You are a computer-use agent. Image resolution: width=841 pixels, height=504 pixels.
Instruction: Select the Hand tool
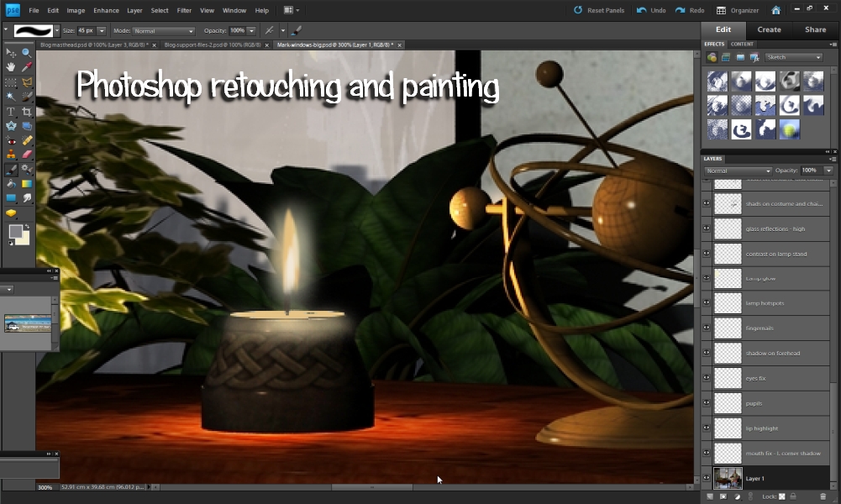pyautogui.click(x=11, y=67)
